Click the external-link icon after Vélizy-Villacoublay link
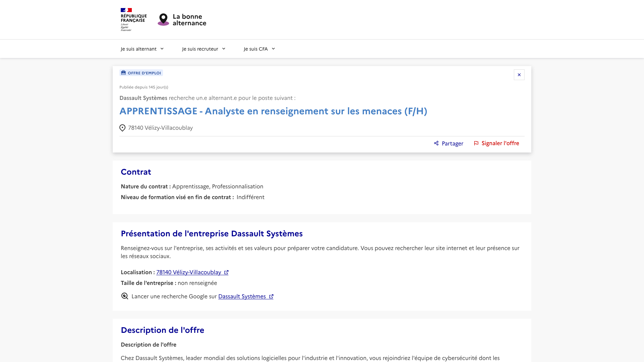This screenshot has width=644, height=362. [226, 272]
